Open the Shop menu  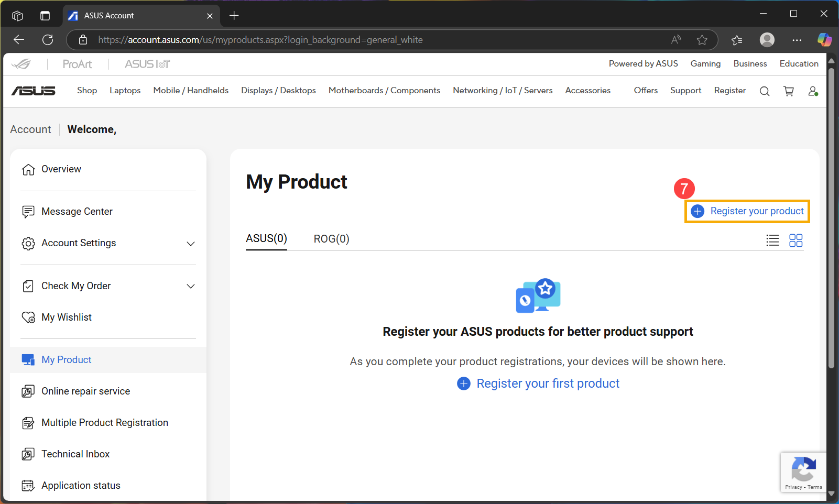pos(87,91)
